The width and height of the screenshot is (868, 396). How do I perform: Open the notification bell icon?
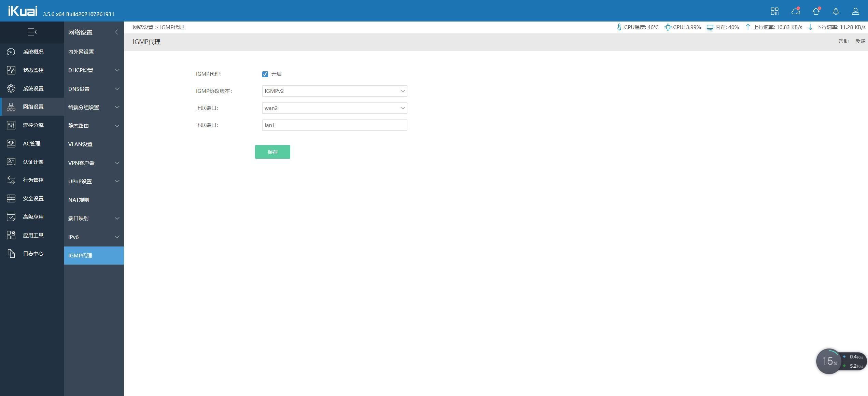pyautogui.click(x=836, y=11)
